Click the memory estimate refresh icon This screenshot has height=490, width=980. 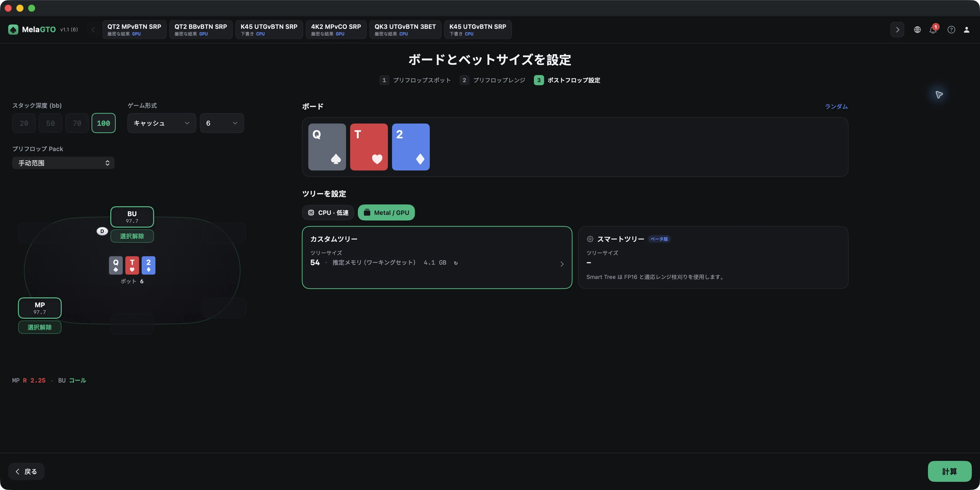point(456,263)
